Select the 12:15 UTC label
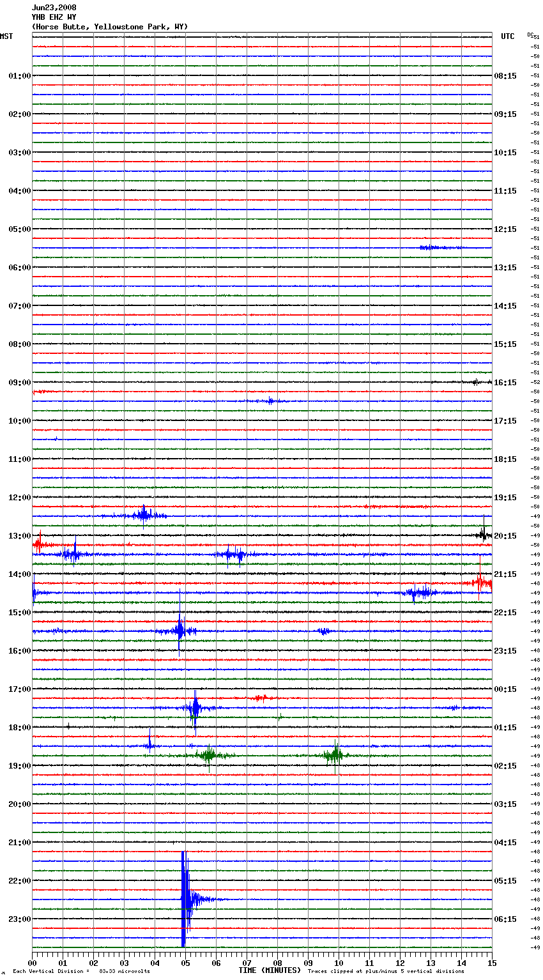543x980 pixels. coord(505,229)
